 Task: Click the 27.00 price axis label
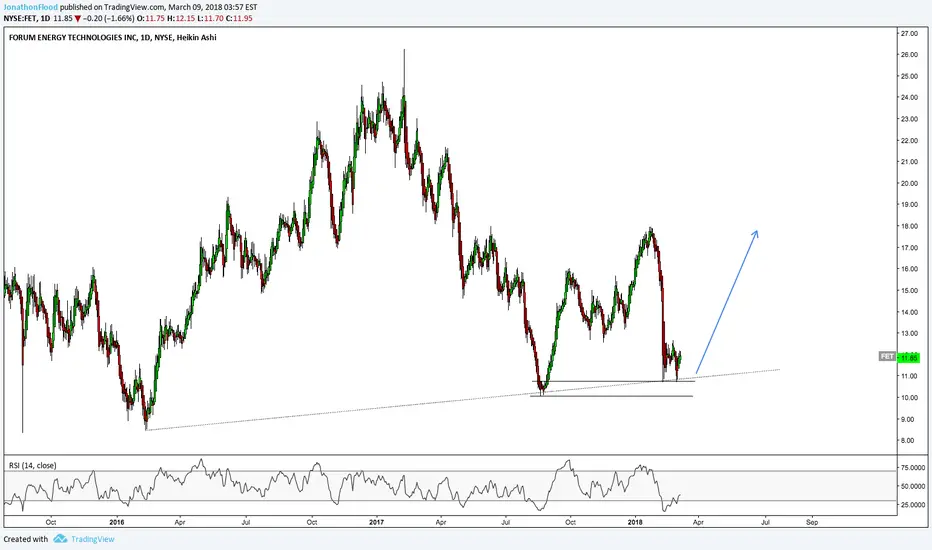[909, 33]
